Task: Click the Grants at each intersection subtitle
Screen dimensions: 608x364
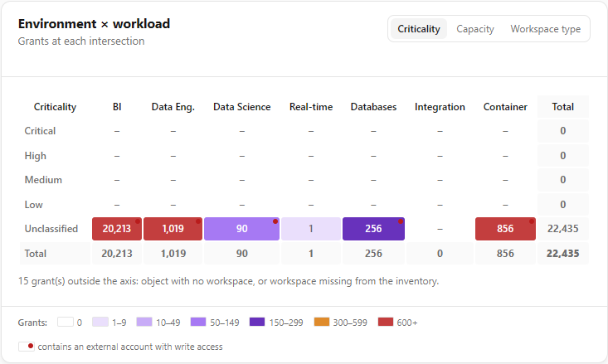Action: click(x=81, y=41)
